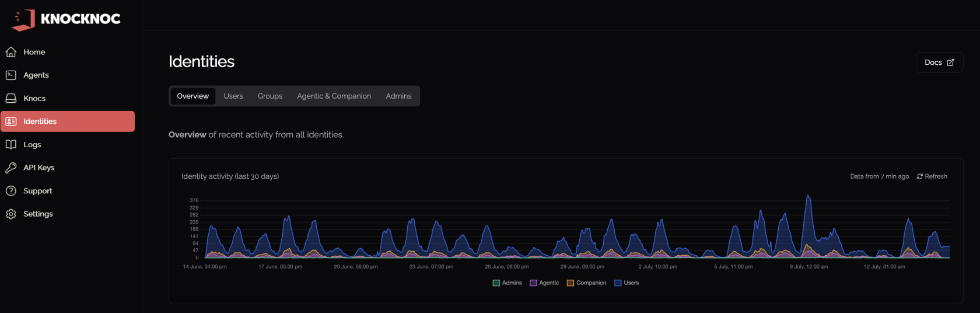Click the external link icon in Docs
Screen dimensions: 980x313
pos(950,62)
